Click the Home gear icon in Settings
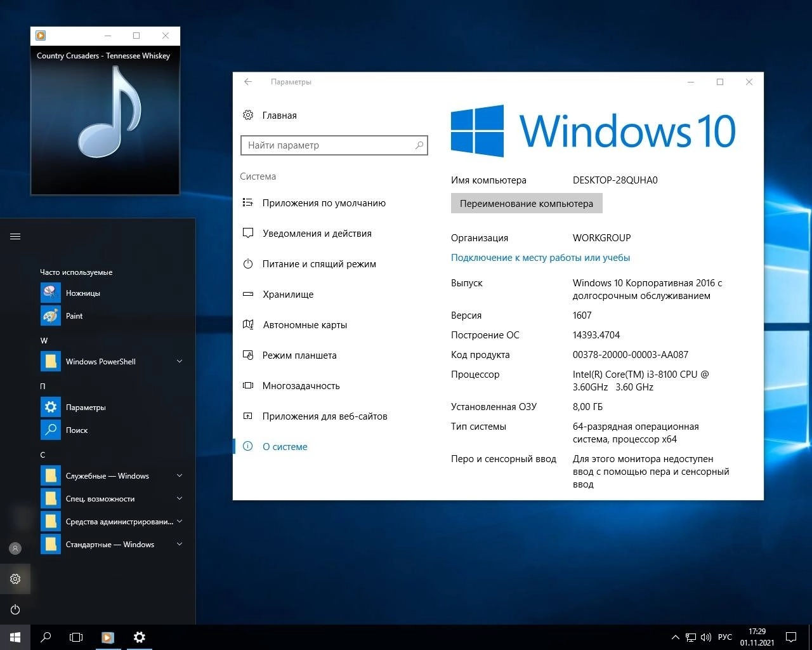Screen dimensions: 812x650 (248, 115)
